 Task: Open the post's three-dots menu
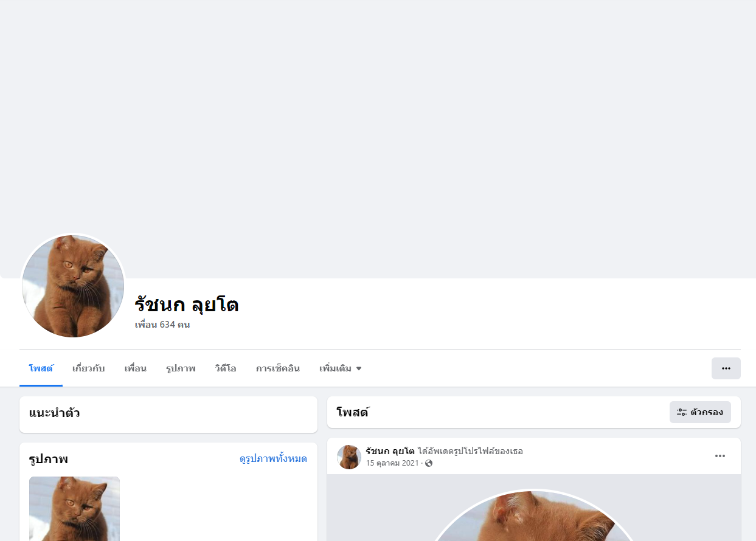coord(720,456)
